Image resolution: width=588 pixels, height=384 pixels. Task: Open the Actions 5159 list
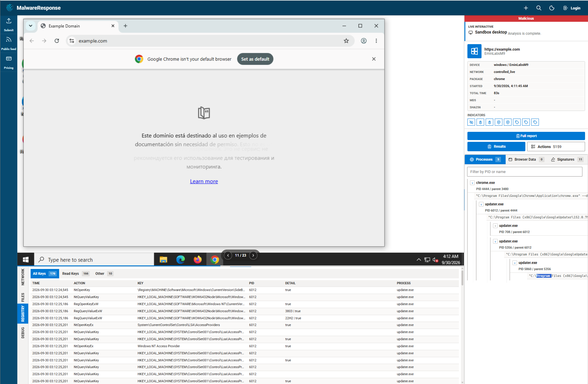(x=556, y=147)
